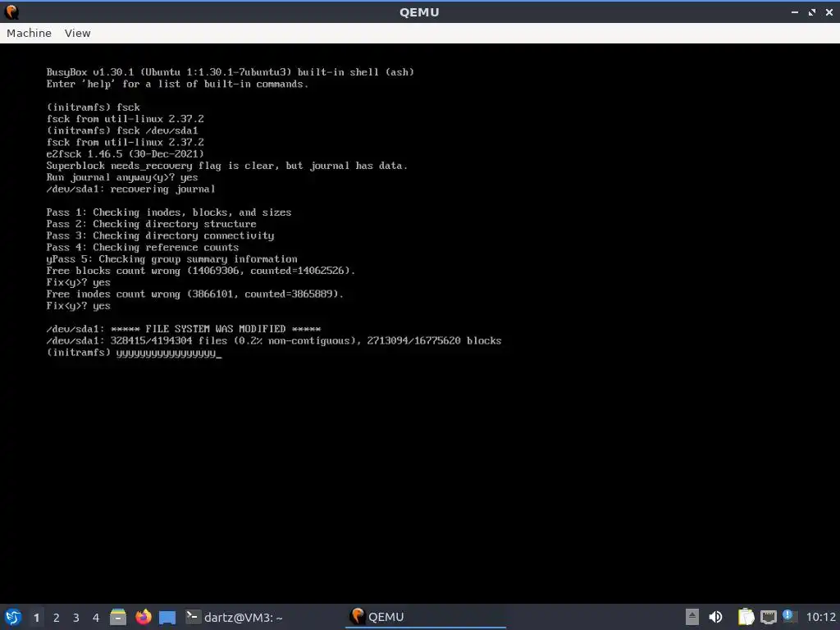The height and width of the screenshot is (630, 840).
Task: Click the terminal icon in the taskbar
Action: tap(193, 617)
